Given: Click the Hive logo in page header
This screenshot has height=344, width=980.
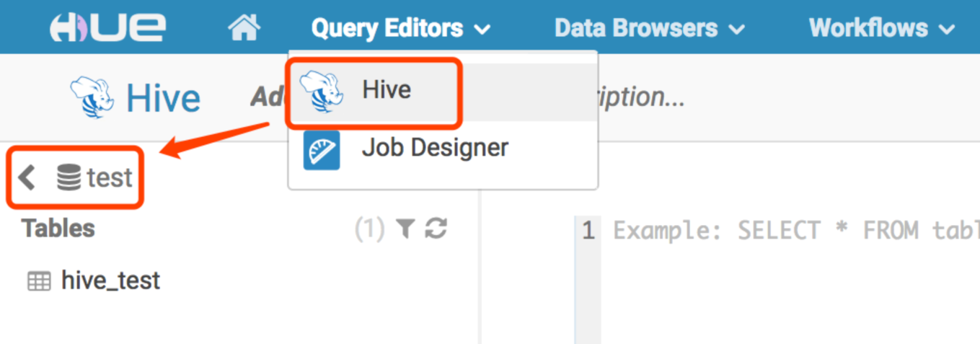Looking at the screenshot, I should (93, 97).
